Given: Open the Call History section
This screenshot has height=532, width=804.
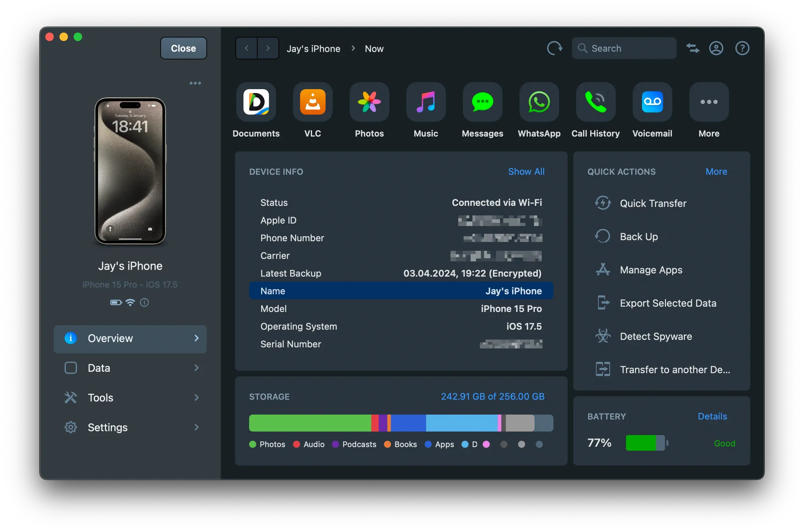Looking at the screenshot, I should pos(595,102).
